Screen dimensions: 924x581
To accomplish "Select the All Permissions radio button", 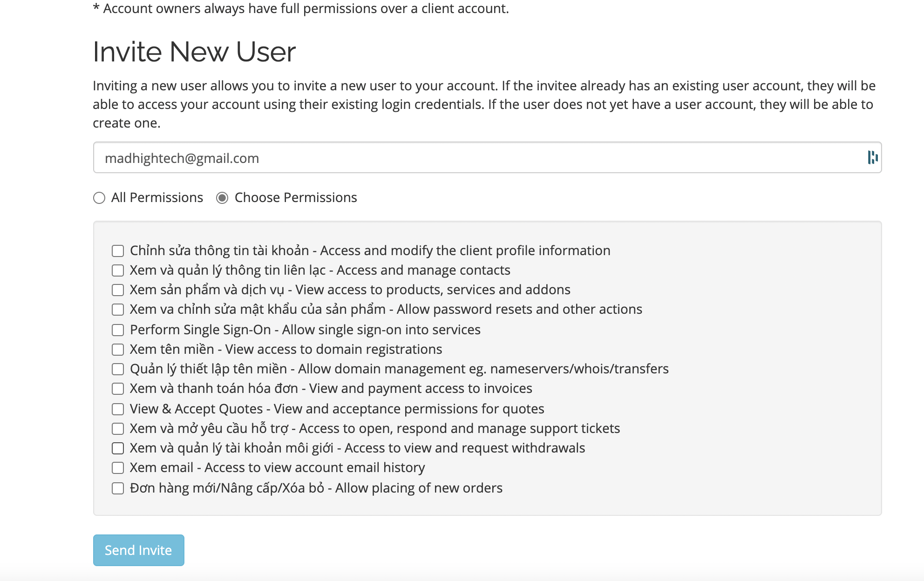I will [99, 198].
